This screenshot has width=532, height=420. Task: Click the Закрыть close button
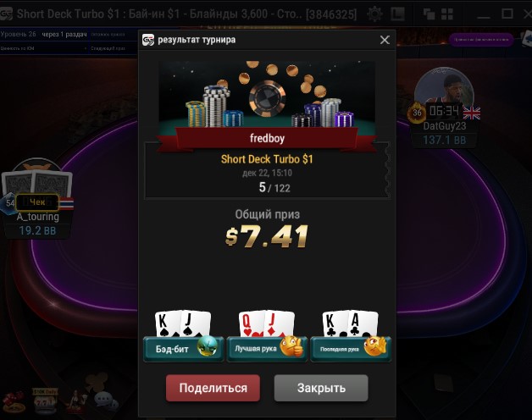(x=321, y=388)
